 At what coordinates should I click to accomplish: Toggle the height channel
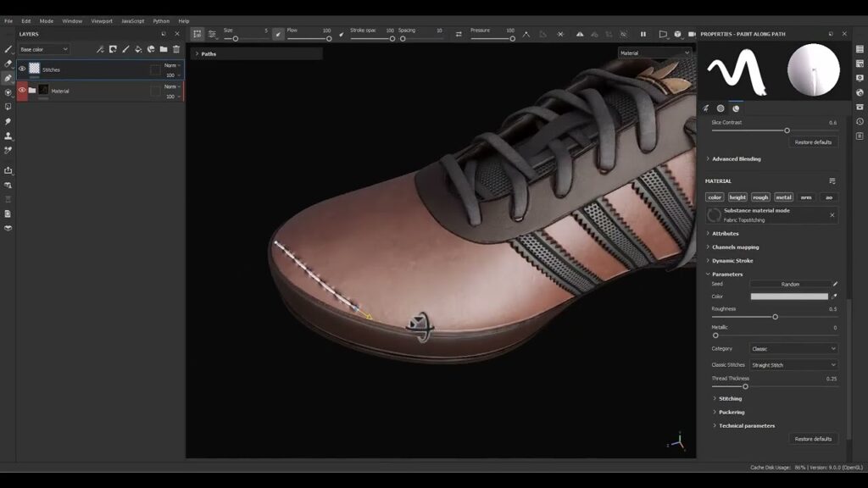737,197
